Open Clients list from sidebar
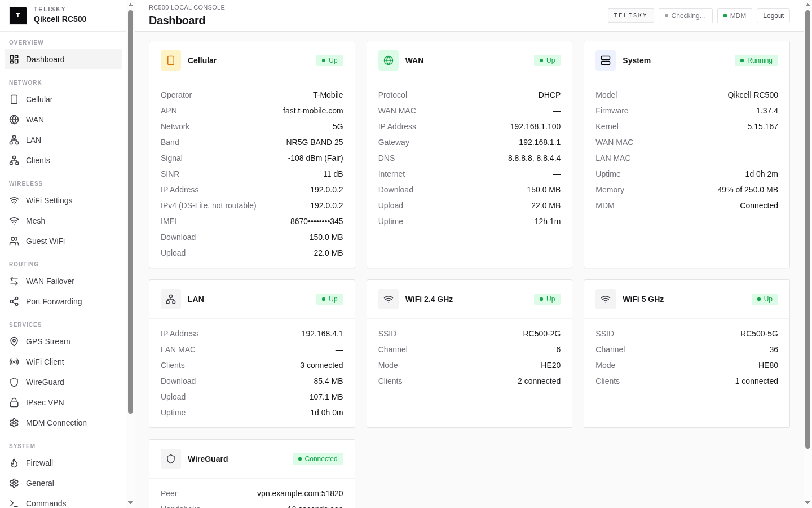 point(63,160)
